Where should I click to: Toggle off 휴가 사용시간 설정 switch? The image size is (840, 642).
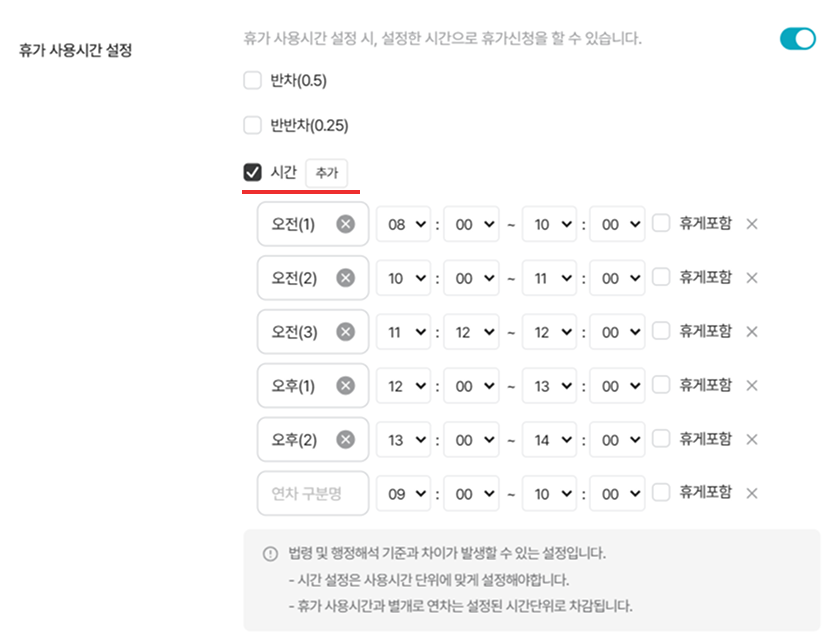(798, 39)
